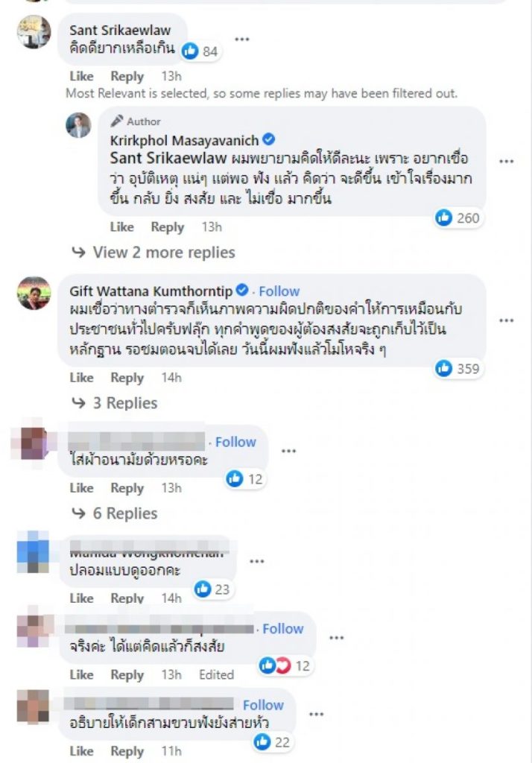The height and width of the screenshot is (763, 532).
Task: Expand the 6 Replies thread
Action: click(x=115, y=513)
